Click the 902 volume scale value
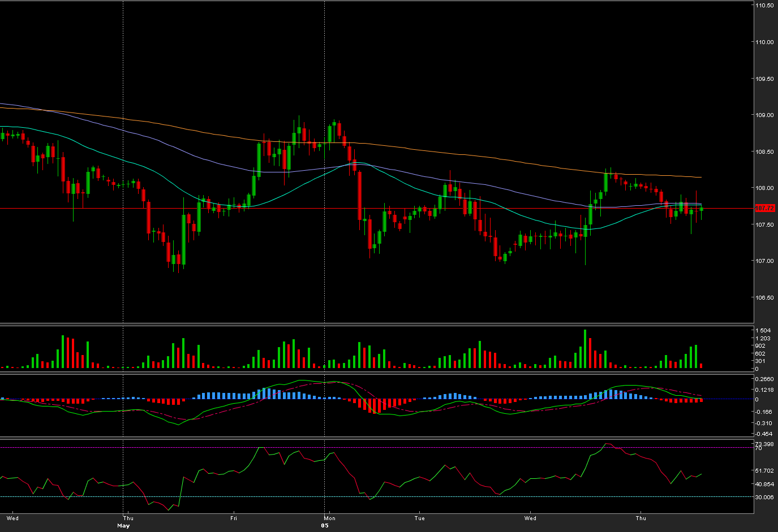Image resolution: width=778 pixels, height=532 pixels. [x=760, y=346]
